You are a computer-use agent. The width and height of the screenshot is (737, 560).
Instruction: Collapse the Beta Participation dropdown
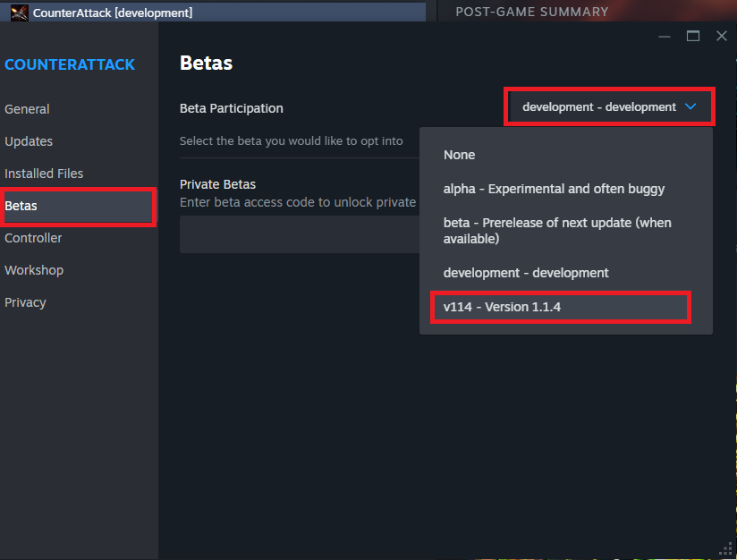[x=608, y=107]
